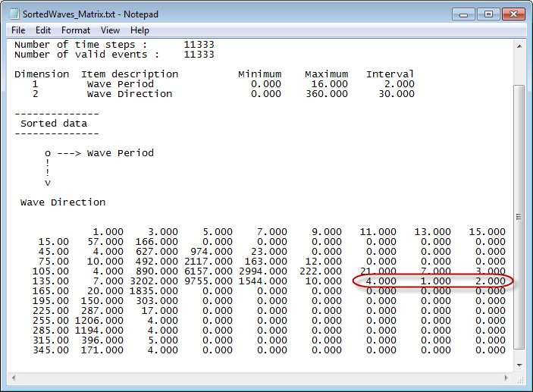The width and height of the screenshot is (533, 392).
Task: Click the value 1206.000 in matrix
Action: [99, 321]
